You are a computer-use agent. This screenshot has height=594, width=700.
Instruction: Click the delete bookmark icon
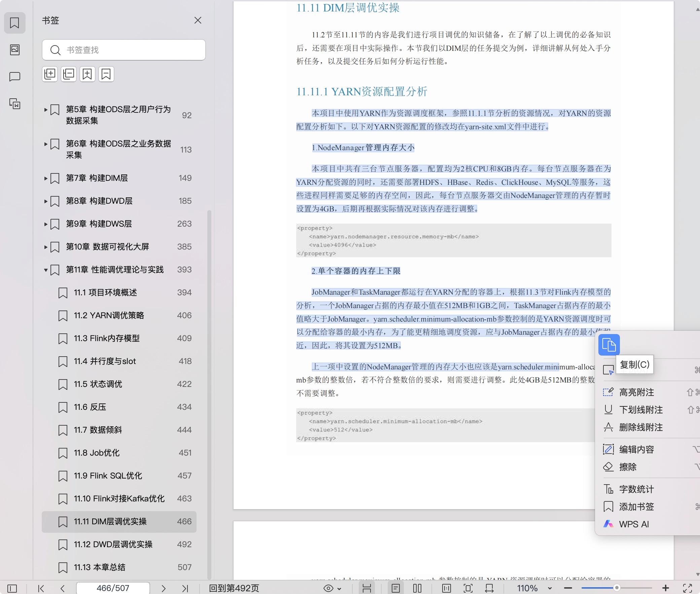(x=106, y=74)
